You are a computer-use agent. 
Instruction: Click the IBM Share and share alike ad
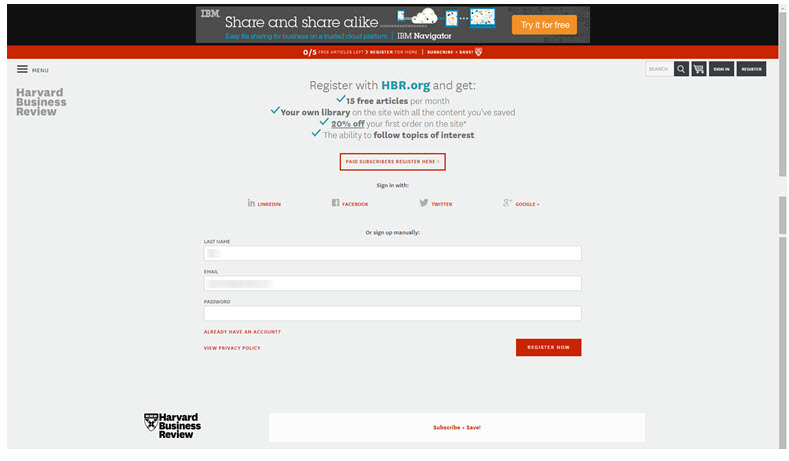(392, 25)
